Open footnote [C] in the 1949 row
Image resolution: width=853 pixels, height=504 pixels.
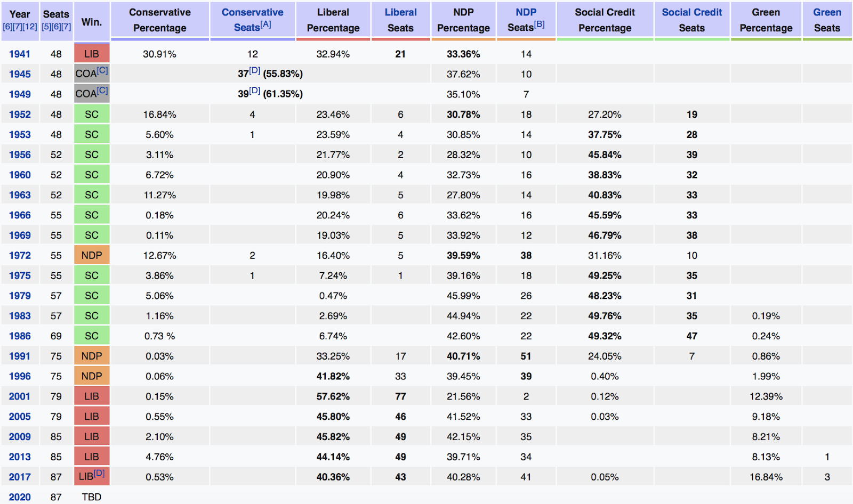click(x=102, y=91)
